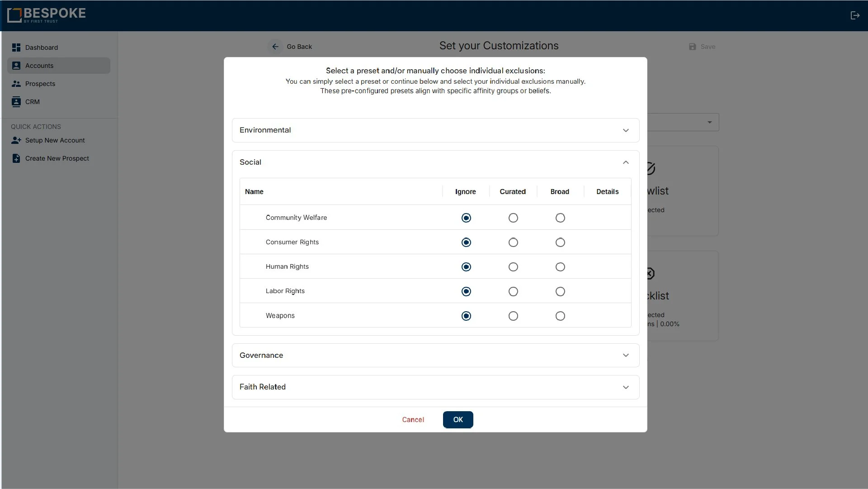Viewport: 868px width, 489px height.
Task: Expand the Governance section
Action: pos(626,355)
